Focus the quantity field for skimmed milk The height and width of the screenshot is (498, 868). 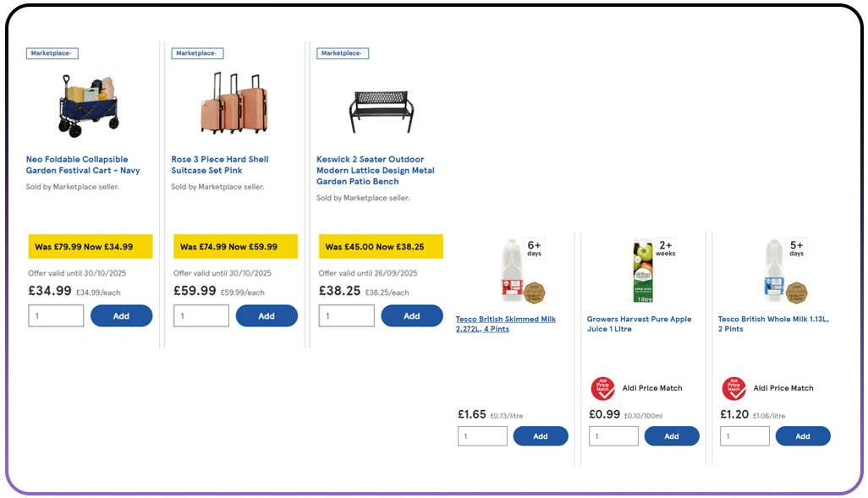pos(482,436)
